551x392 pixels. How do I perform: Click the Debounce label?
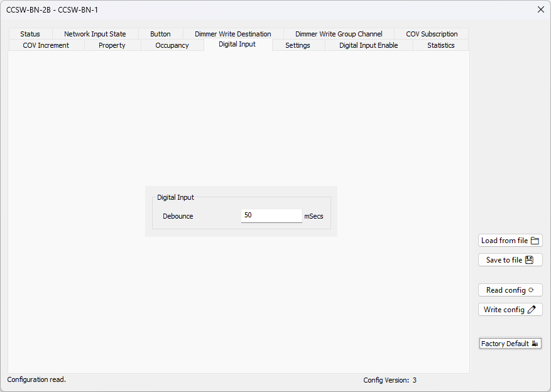[x=178, y=216]
